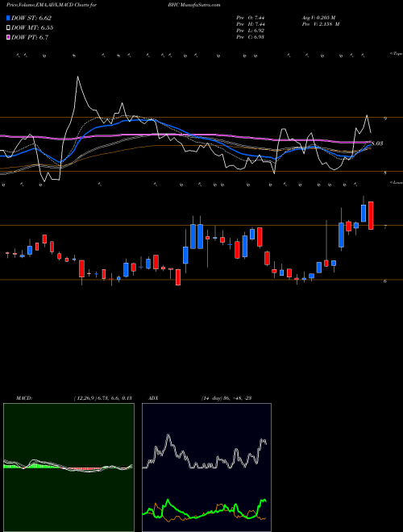
Task: Open the dark blue ADX indicator chart
Action: pyautogui.click(x=206, y=468)
